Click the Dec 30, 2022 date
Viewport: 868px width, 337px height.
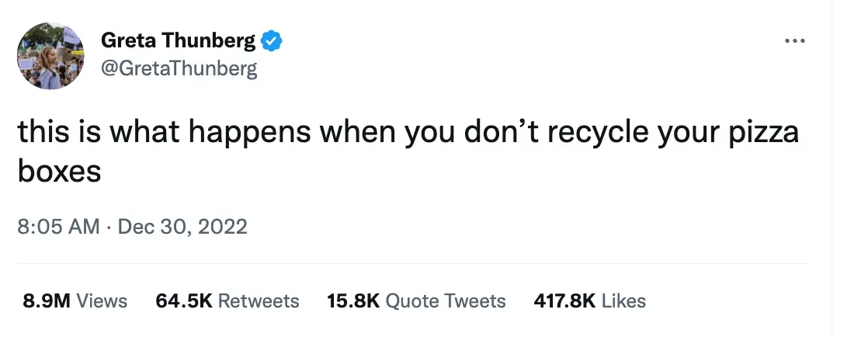point(182,227)
